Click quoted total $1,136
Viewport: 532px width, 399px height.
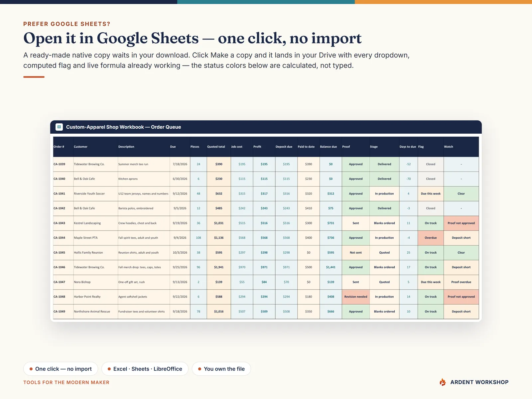pos(219,238)
